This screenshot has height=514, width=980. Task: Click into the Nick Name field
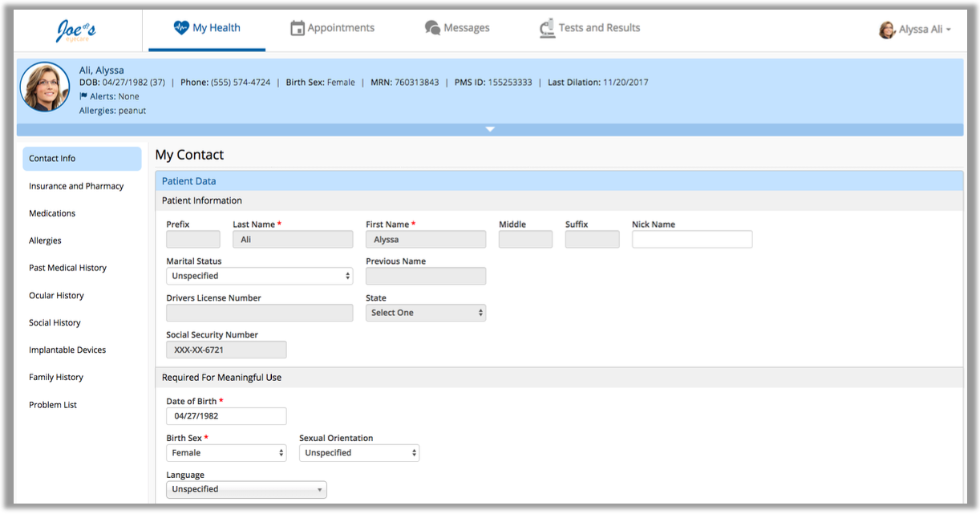(692, 239)
